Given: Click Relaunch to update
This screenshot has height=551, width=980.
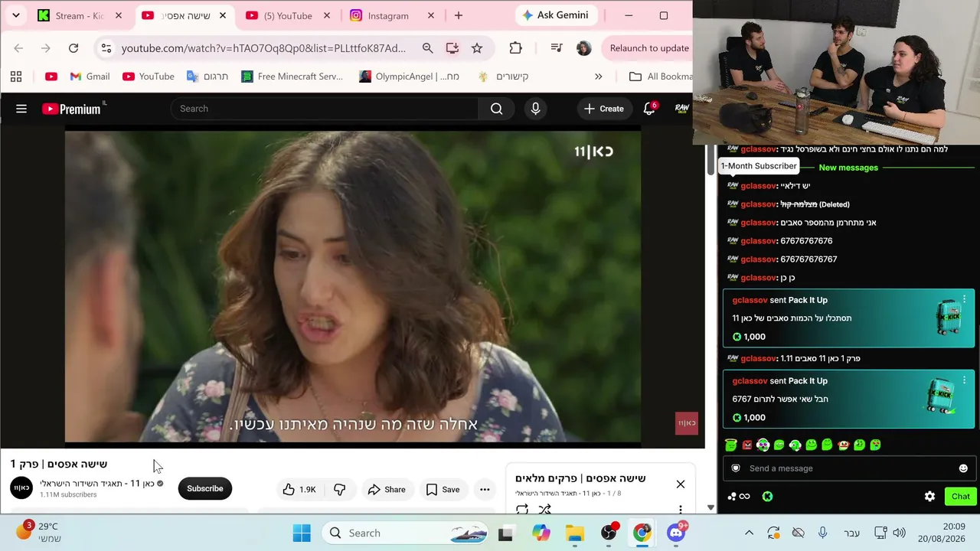Looking at the screenshot, I should click(x=648, y=48).
